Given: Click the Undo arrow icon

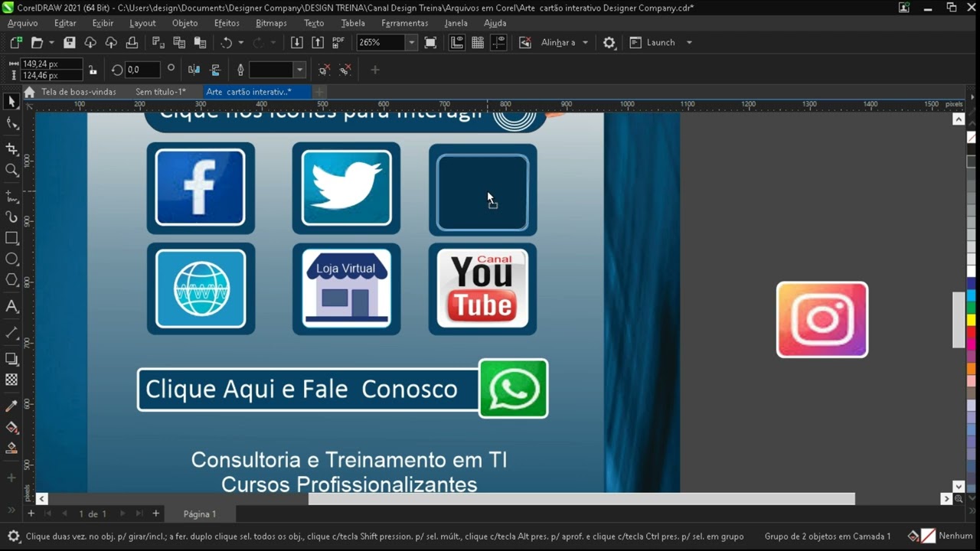Looking at the screenshot, I should [227, 43].
